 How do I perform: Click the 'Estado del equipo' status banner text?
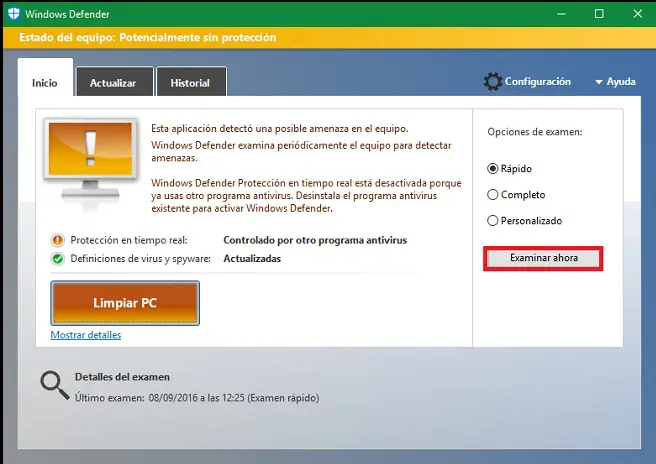(x=147, y=38)
